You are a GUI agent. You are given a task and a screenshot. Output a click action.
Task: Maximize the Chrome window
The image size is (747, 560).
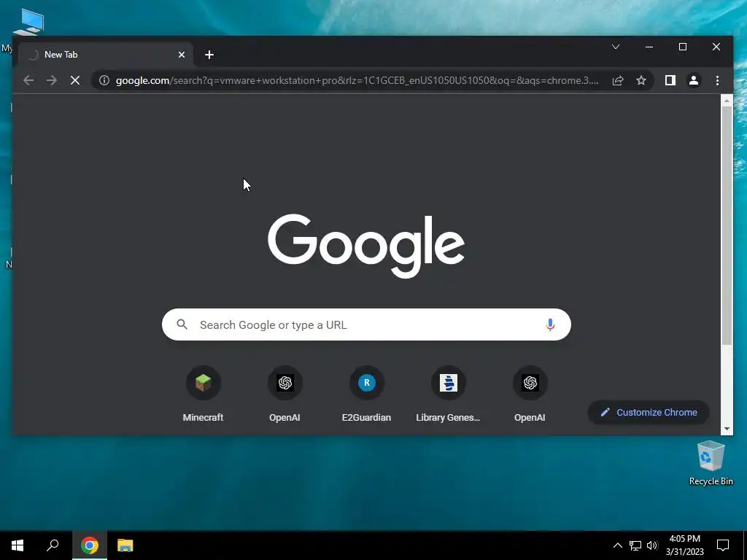683,47
